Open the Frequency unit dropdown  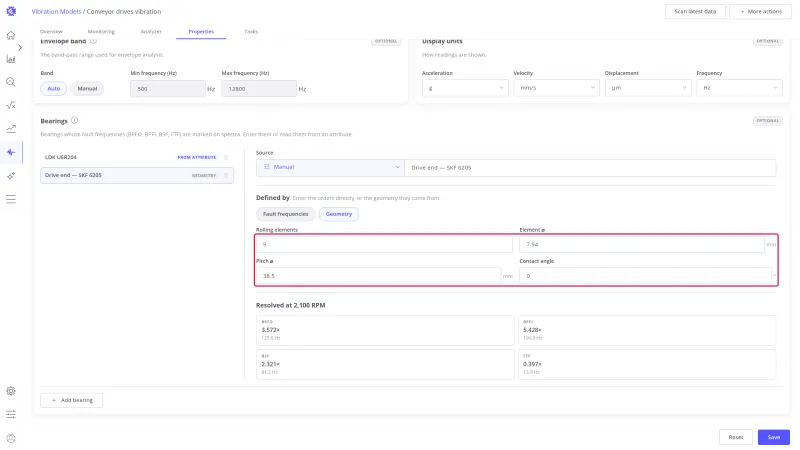(x=739, y=88)
